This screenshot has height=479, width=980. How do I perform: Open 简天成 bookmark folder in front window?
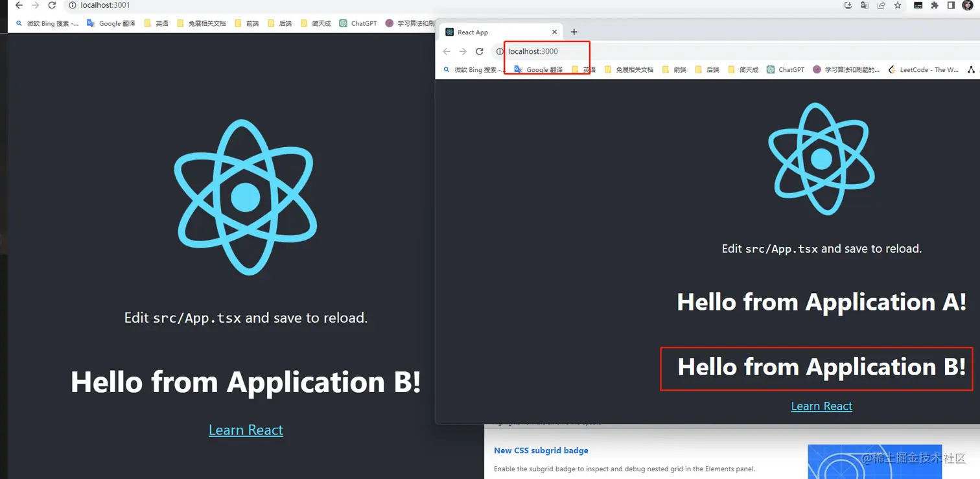coord(743,69)
